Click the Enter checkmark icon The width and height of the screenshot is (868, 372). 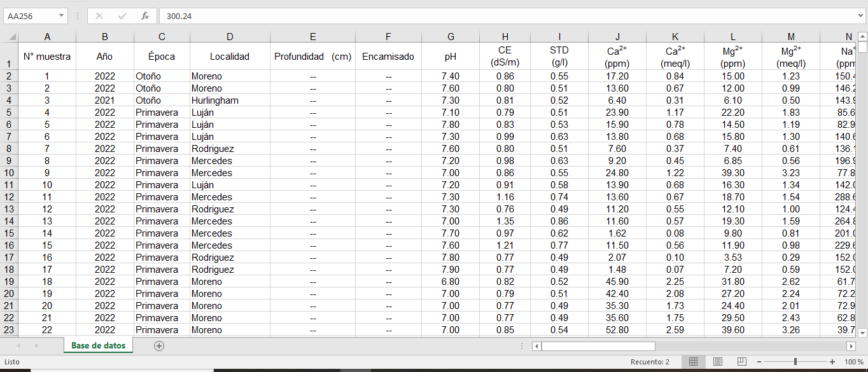122,16
